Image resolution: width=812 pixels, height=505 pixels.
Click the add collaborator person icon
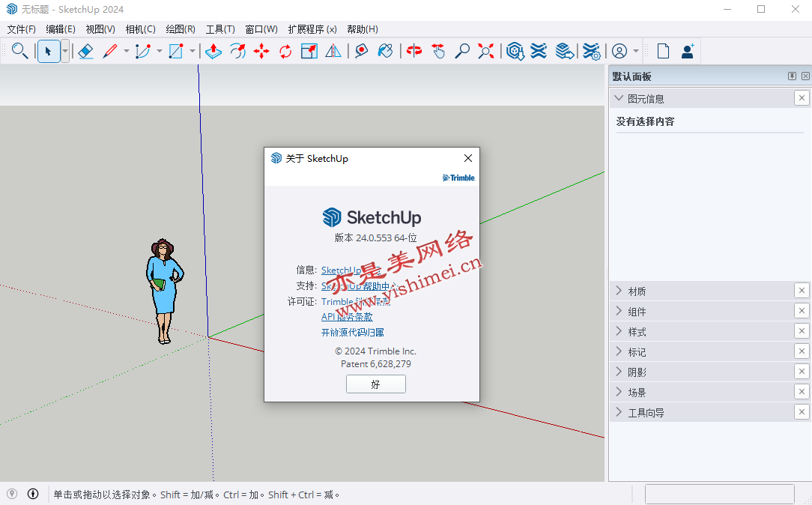pos(688,51)
